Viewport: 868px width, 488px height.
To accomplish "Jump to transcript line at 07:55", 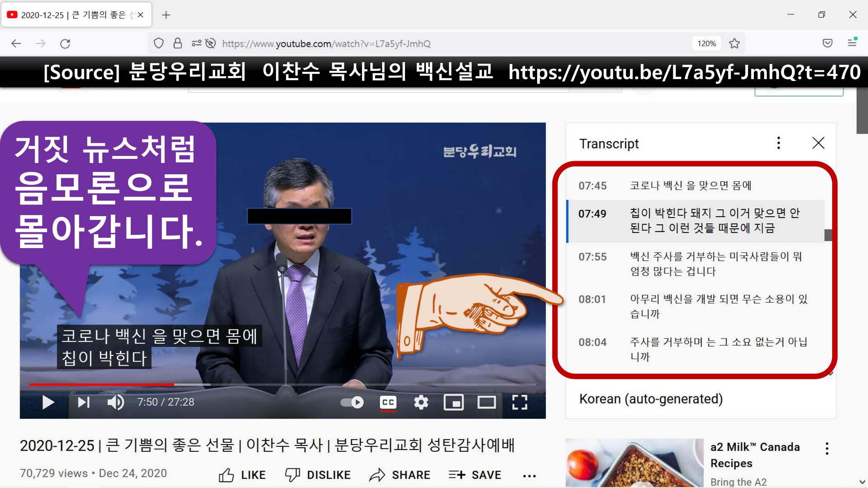I will tap(695, 264).
